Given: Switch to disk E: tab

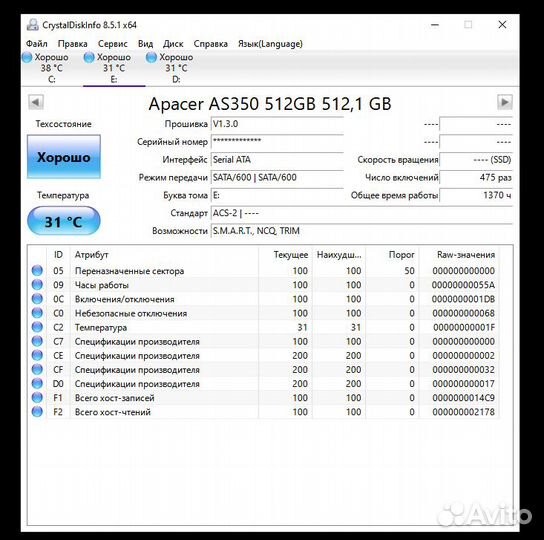Looking at the screenshot, I should 114,68.
